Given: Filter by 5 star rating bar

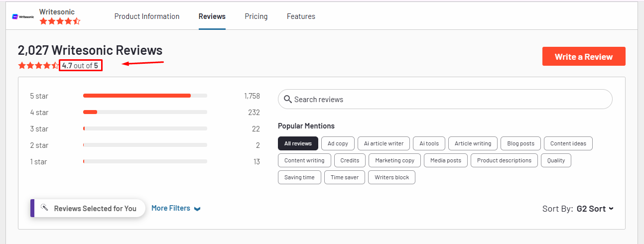Looking at the screenshot, I should 145,96.
